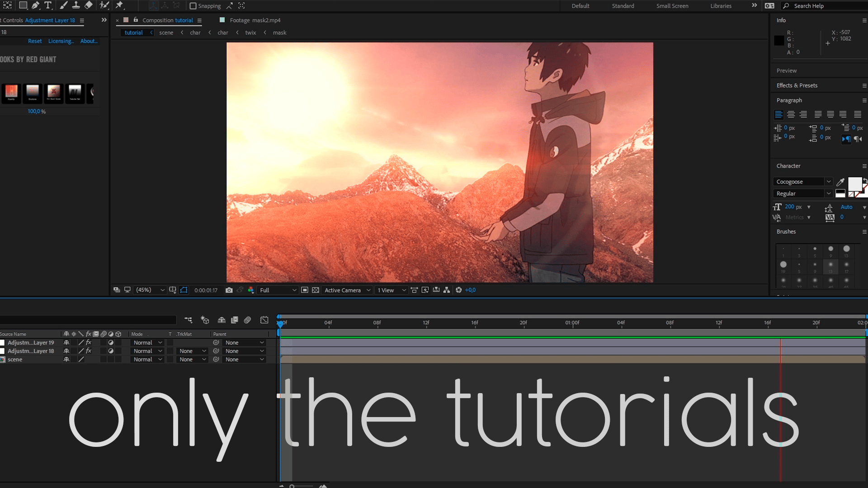The width and height of the screenshot is (868, 488).
Task: Select the Puppet Pin tool
Action: (119, 5)
